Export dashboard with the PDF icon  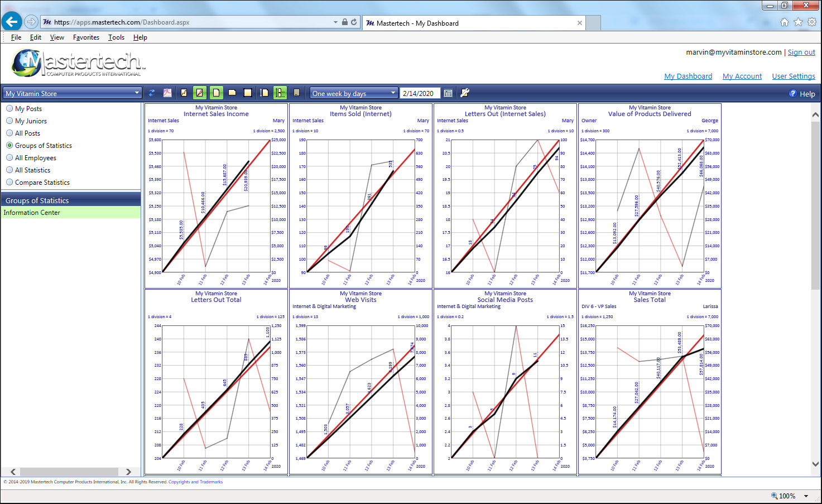coord(167,93)
